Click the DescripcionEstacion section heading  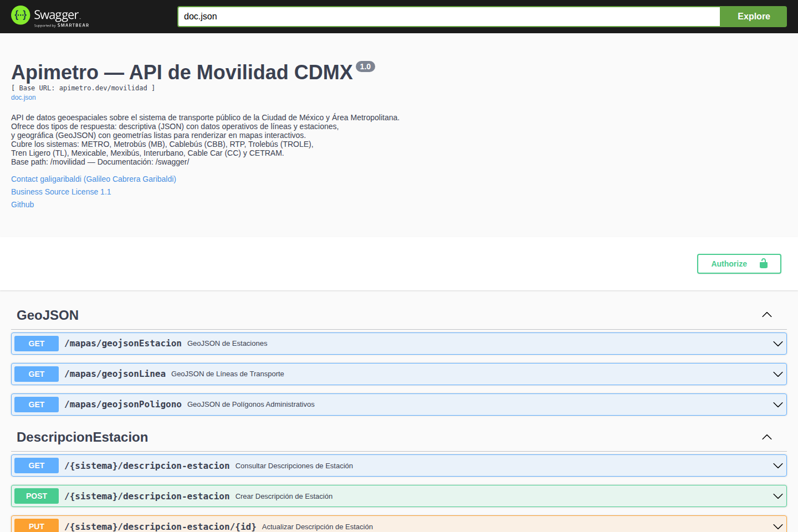tap(82, 437)
